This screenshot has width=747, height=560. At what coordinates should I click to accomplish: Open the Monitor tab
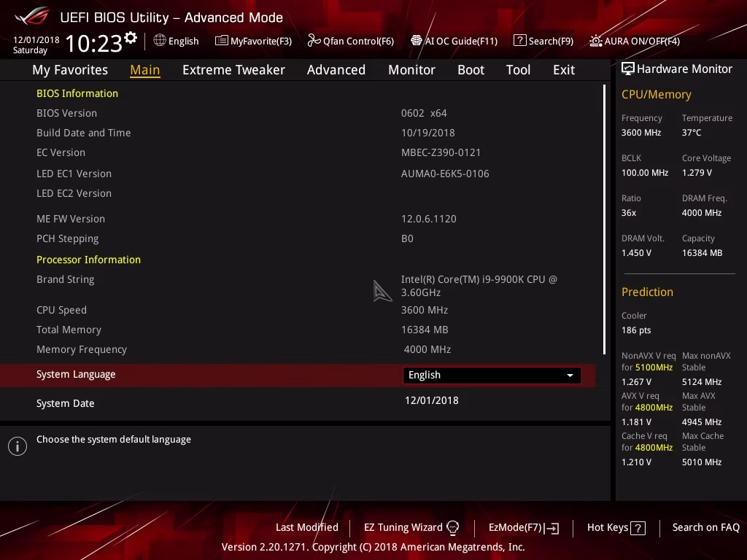click(411, 70)
